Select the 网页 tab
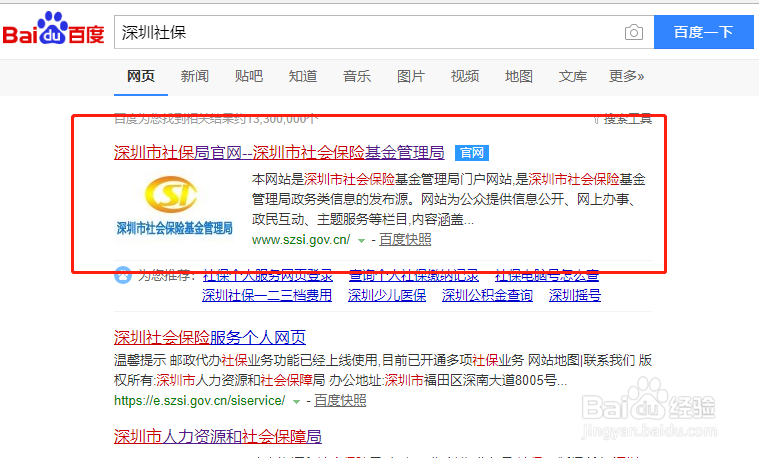Viewport: 759px width, 458px height. 141,76
